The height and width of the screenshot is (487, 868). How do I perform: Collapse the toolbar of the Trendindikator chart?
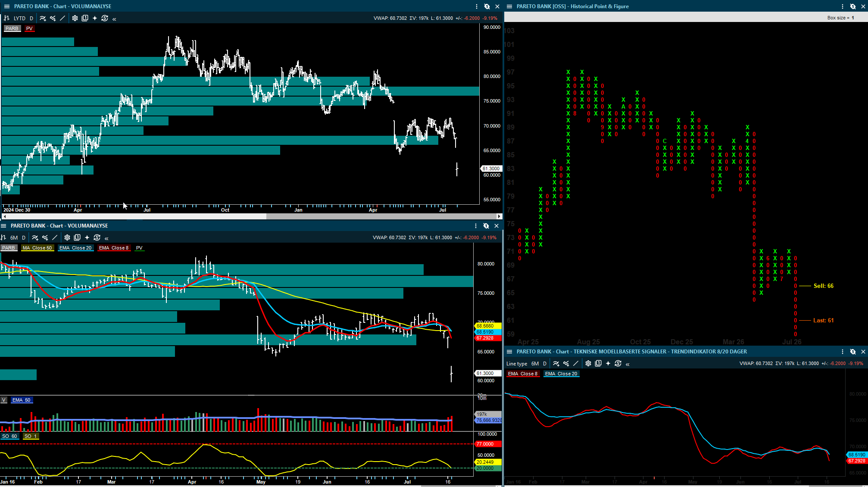628,364
